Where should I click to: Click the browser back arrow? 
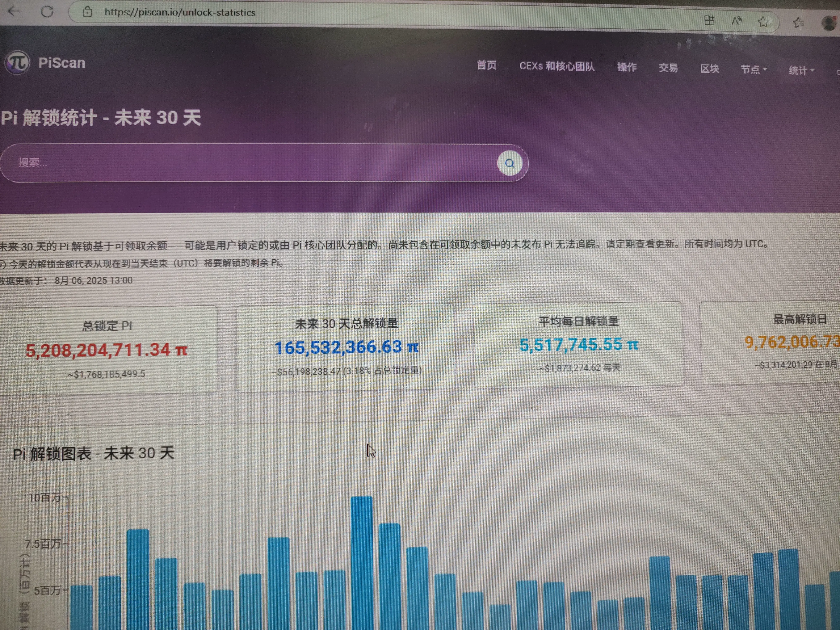tap(14, 11)
